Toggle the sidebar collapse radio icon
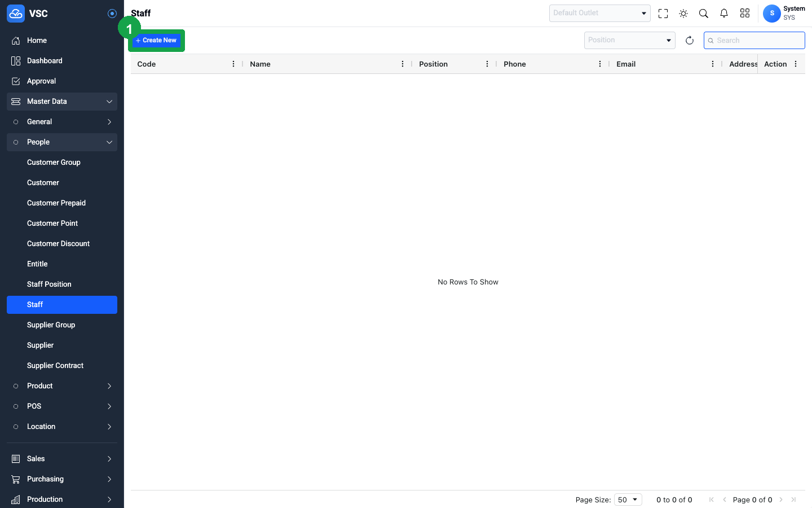 (112, 14)
